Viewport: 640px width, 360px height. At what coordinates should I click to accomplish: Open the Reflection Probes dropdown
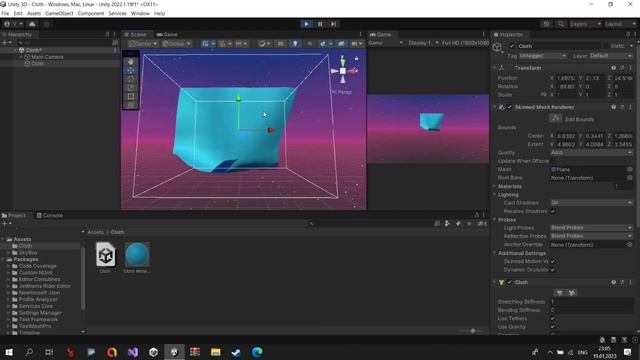click(x=591, y=236)
